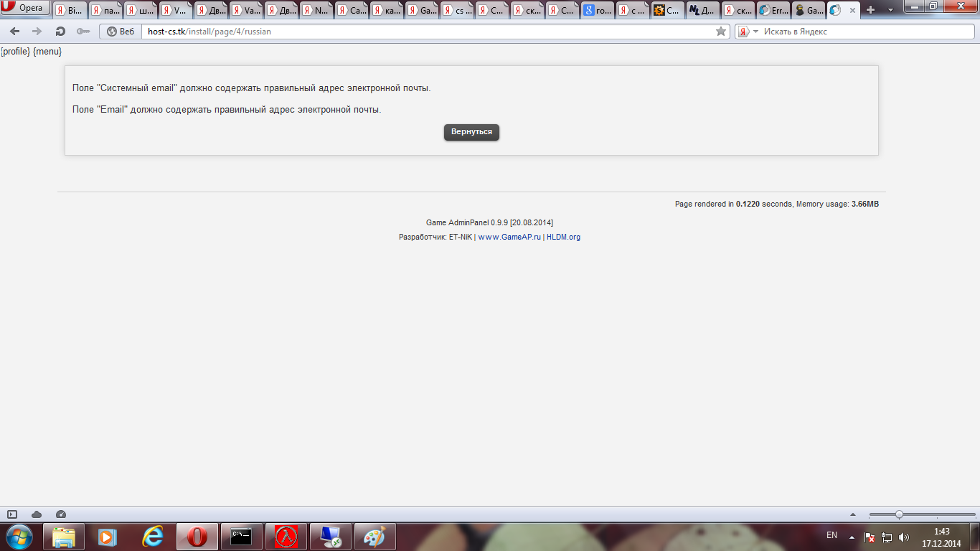
Task: Open the Yandex search engine dropdown
Action: [x=748, y=32]
